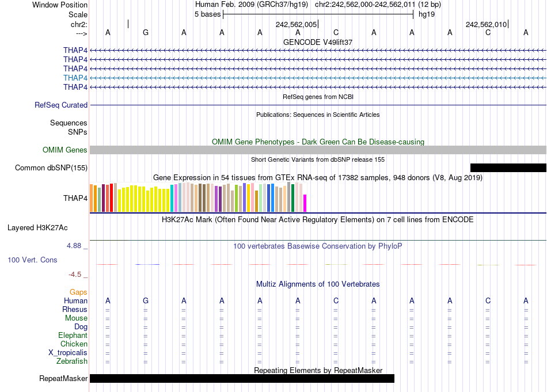The width and height of the screenshot is (547, 392).
Task: Click the magenta bar in GTEx chart
Action: point(305,203)
